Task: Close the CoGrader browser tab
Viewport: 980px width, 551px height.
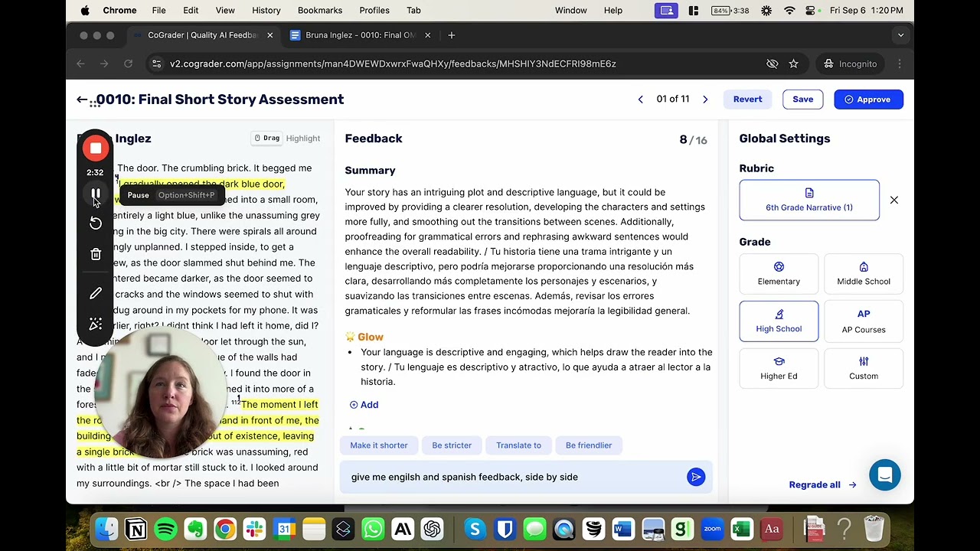Action: tap(269, 35)
